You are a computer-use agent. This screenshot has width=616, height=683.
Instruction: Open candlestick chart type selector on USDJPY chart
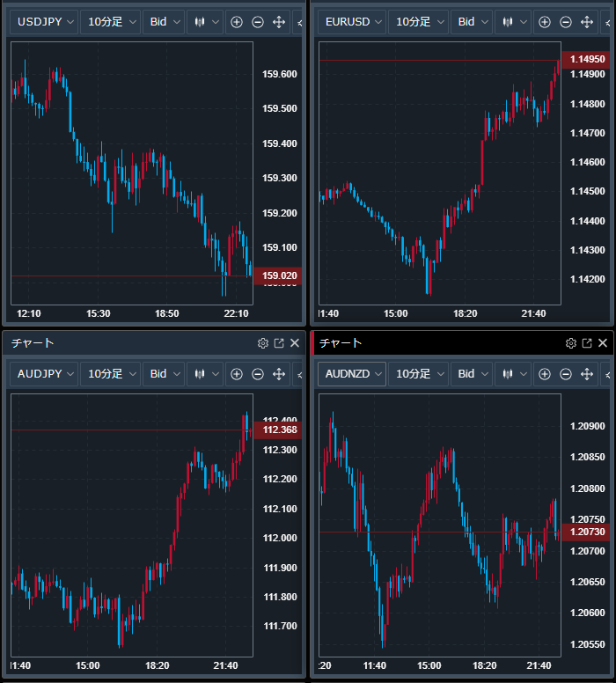pos(206,22)
